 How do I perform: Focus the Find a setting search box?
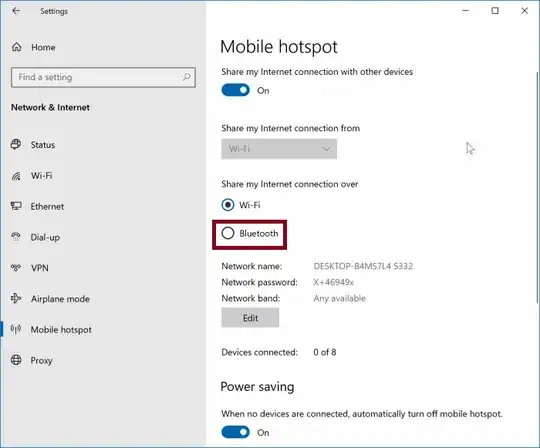(103, 77)
